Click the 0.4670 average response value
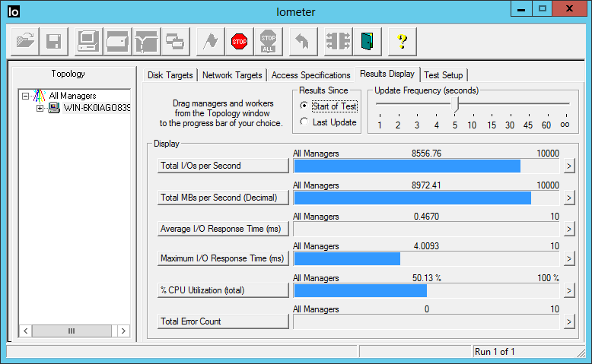The height and width of the screenshot is (364, 592). 426,217
